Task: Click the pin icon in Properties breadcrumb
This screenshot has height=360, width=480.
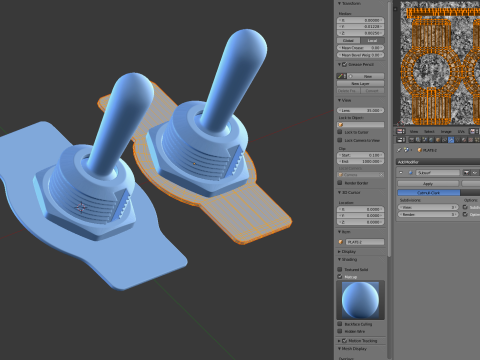Action: [399, 150]
